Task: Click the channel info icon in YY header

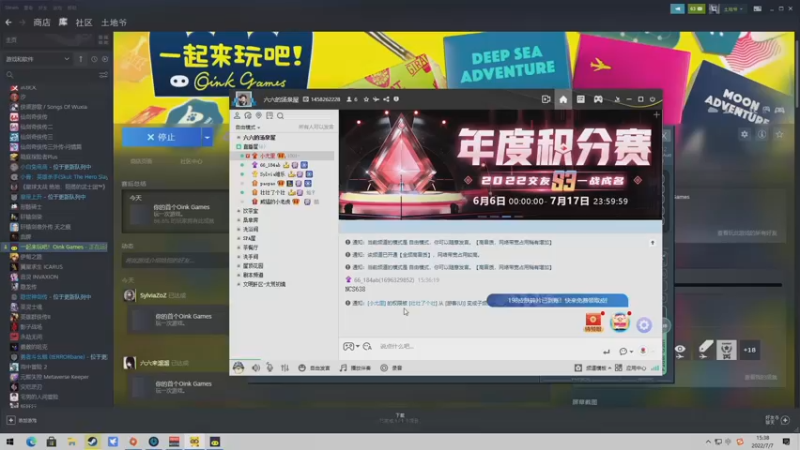Action: pyautogui.click(x=396, y=99)
